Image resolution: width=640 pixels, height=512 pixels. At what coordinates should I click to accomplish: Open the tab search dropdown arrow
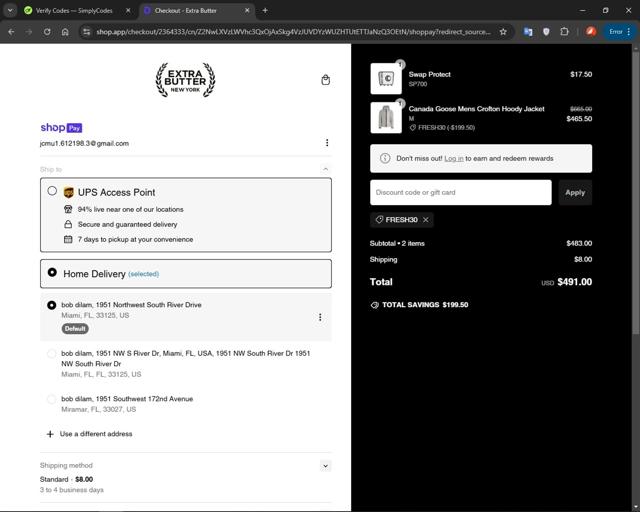(x=10, y=11)
